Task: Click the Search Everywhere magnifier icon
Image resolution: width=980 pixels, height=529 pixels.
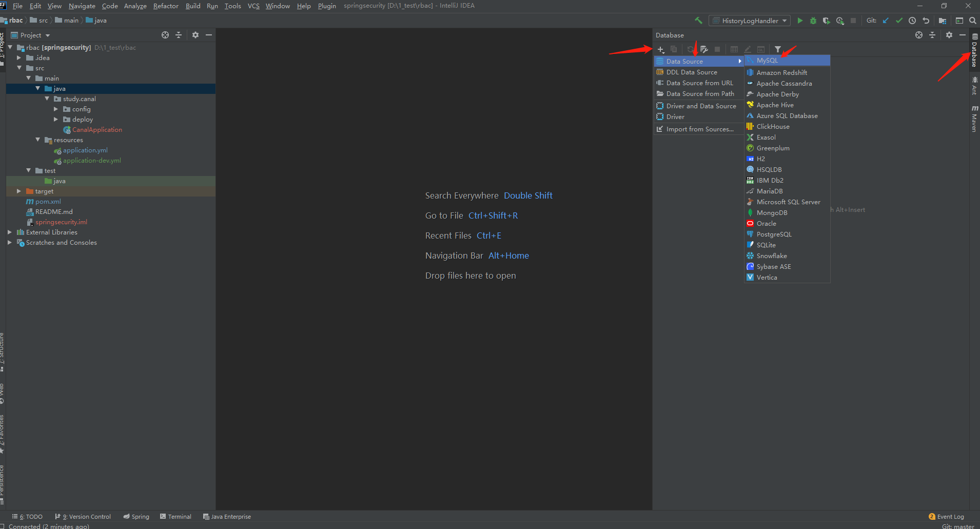Action: [972, 21]
